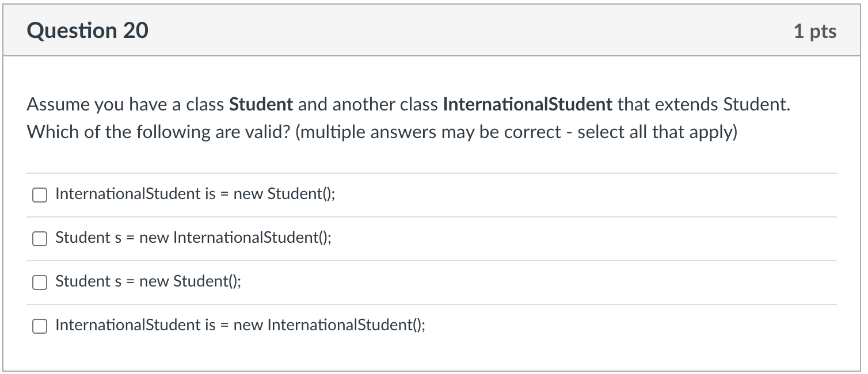Click the bold word InternationalStudent in the prompt
The height and width of the screenshot is (374, 868).
(x=527, y=104)
